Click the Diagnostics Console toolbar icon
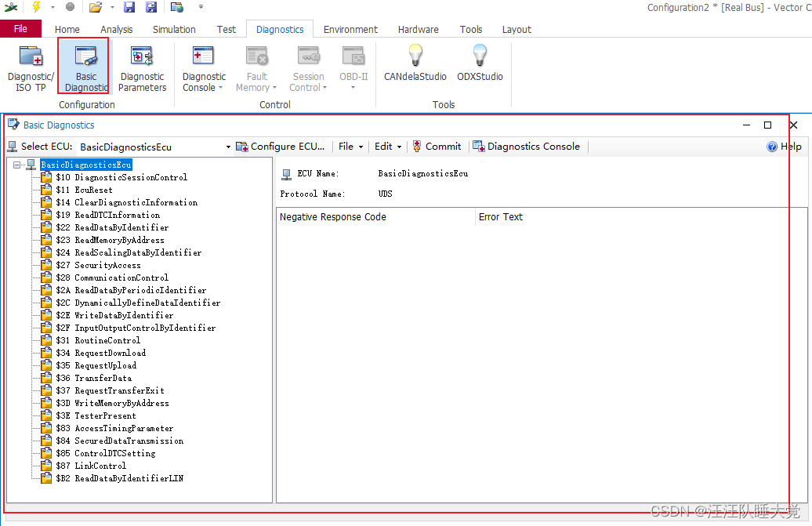This screenshot has height=526, width=812. (x=478, y=147)
